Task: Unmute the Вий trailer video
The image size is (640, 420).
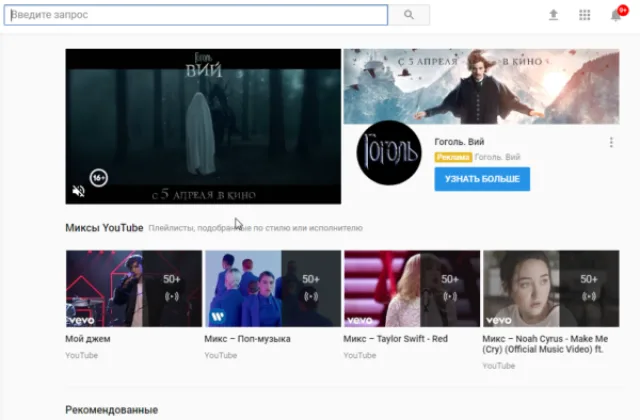Action: (78, 191)
